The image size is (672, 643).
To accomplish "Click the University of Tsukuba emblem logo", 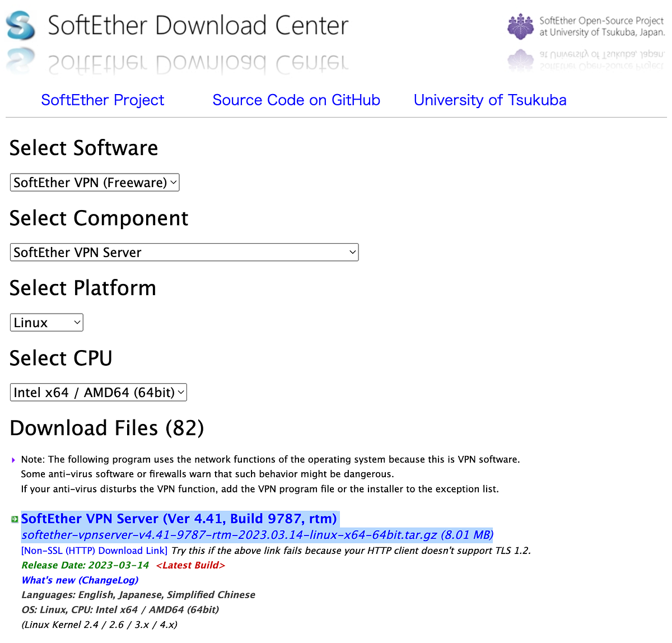I will pyautogui.click(x=520, y=26).
